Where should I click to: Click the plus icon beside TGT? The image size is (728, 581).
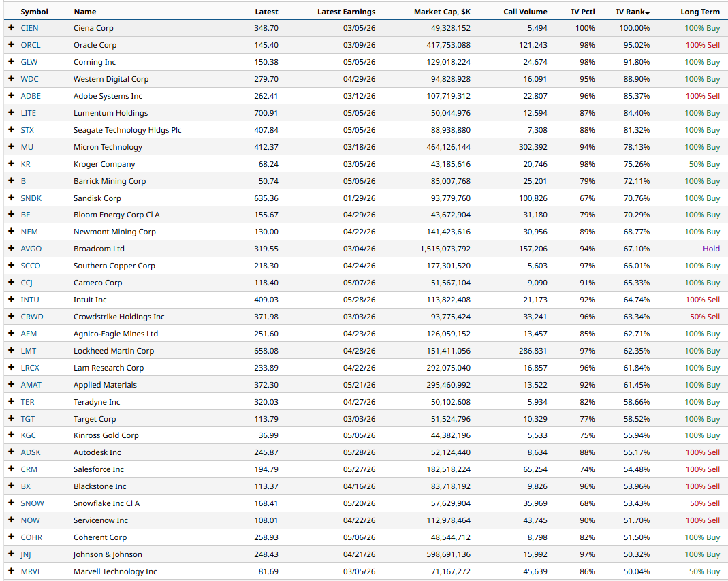(x=12, y=418)
